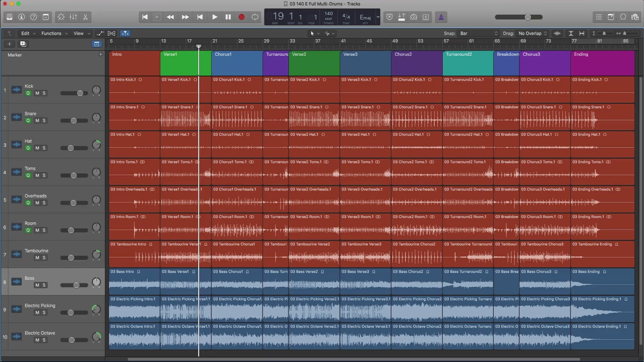This screenshot has height=362, width=644.
Task: Click the waveform zoom icon
Action: click(557, 33)
